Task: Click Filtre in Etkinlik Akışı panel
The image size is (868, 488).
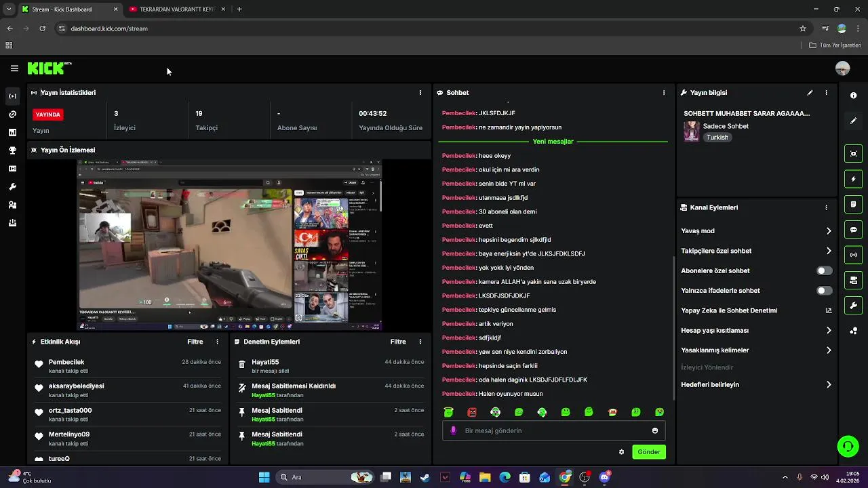Action: coord(195,342)
